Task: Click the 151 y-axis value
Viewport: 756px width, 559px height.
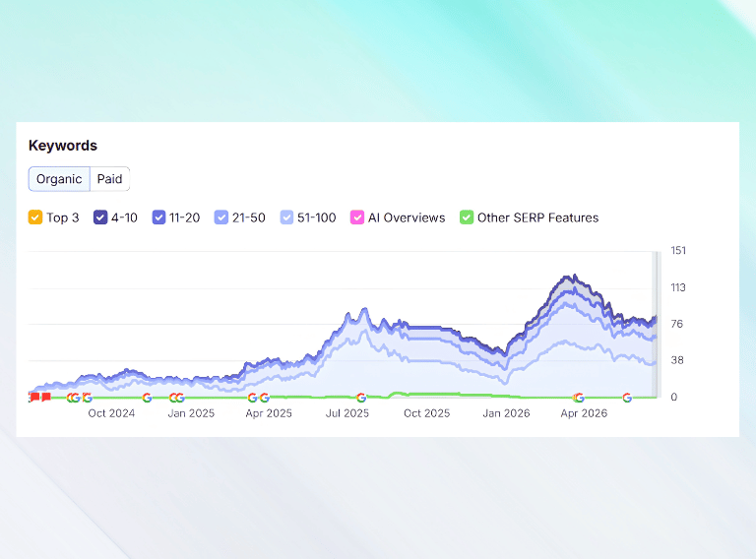Action: coord(678,251)
